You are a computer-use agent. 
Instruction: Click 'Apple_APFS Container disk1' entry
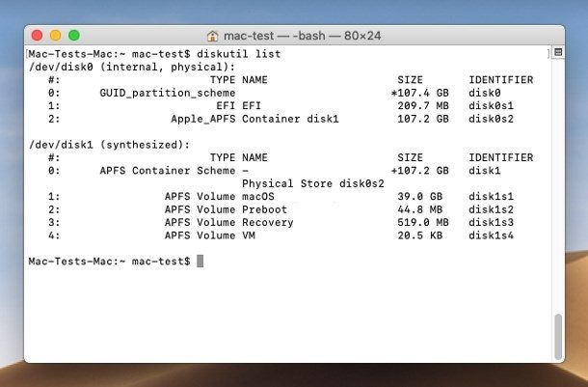click(x=255, y=119)
